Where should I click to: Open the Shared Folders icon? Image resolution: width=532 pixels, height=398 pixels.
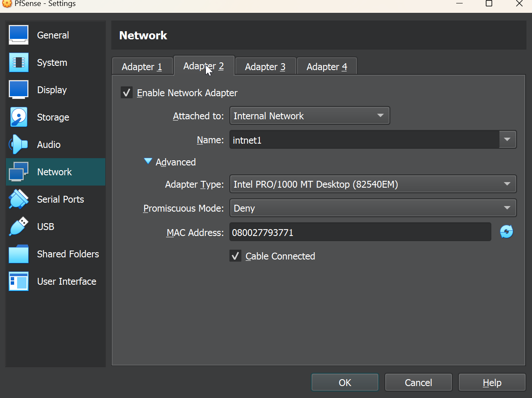point(18,254)
